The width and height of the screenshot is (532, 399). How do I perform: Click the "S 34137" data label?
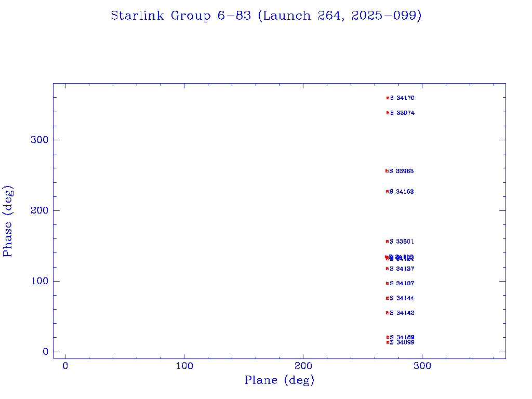(x=402, y=269)
